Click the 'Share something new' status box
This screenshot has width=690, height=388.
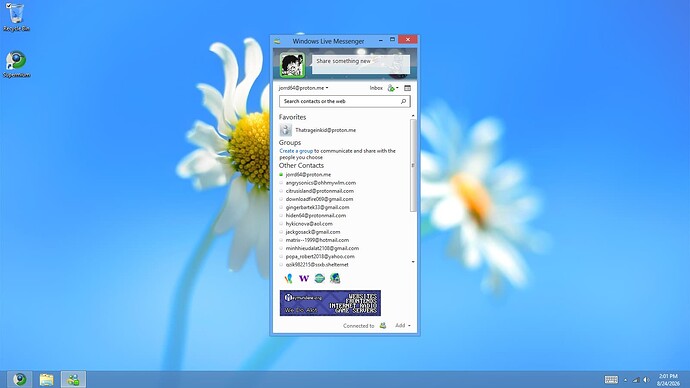point(361,64)
